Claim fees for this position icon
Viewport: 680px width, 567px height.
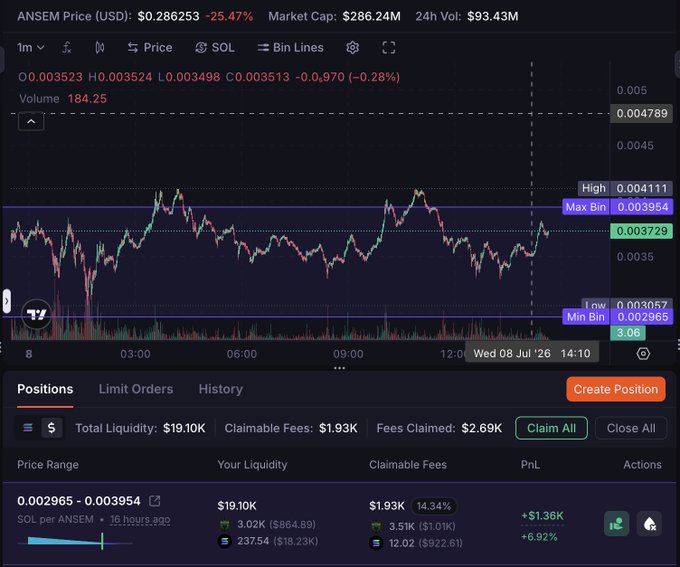(616, 524)
